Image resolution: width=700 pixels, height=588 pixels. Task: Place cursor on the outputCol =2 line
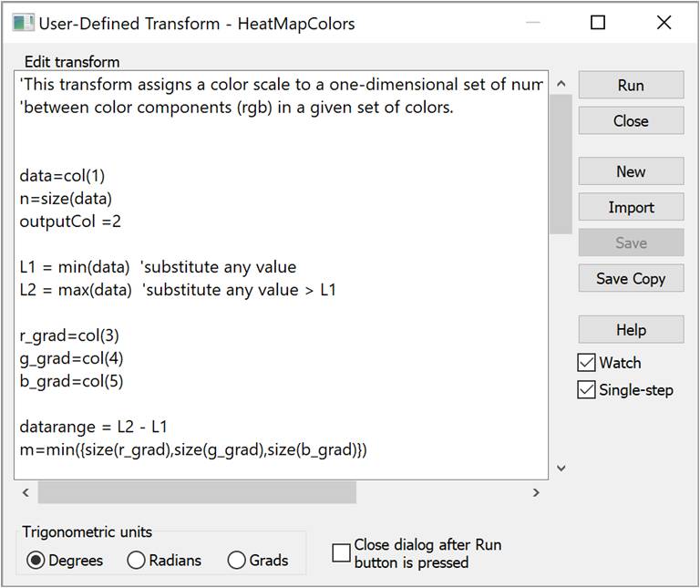[70, 221]
